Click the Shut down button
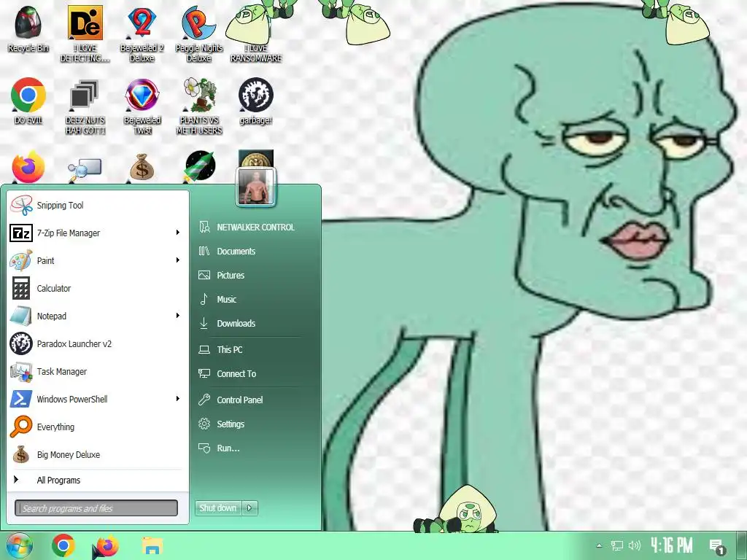 point(218,508)
